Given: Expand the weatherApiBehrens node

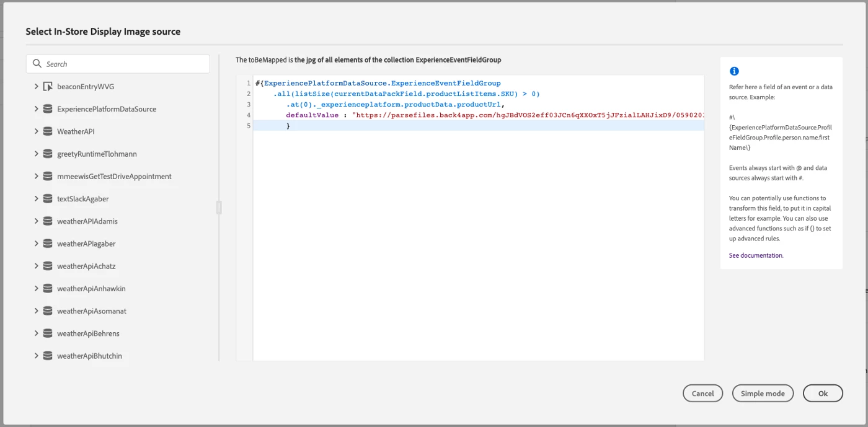Looking at the screenshot, I should click(x=37, y=333).
